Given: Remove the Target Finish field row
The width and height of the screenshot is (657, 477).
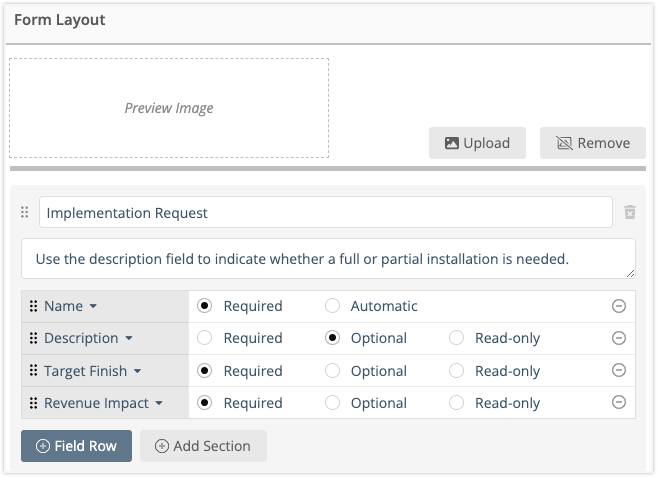Looking at the screenshot, I should (x=619, y=371).
